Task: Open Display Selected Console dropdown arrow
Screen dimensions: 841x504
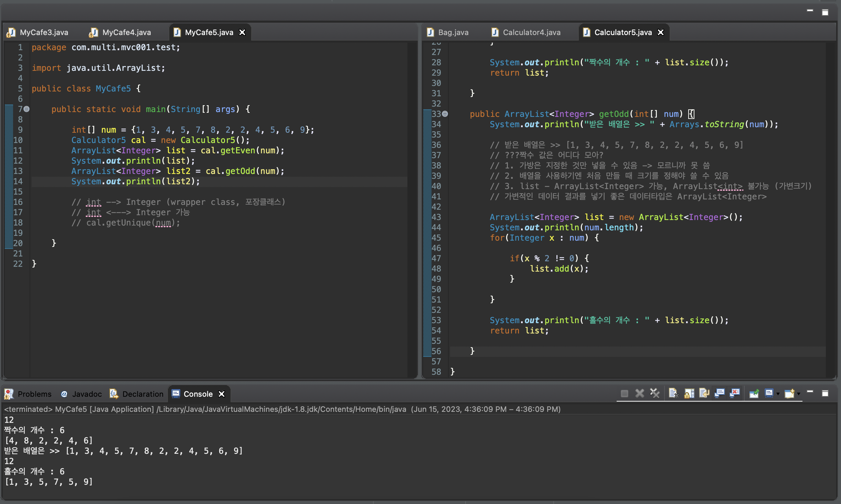Action: tap(778, 394)
